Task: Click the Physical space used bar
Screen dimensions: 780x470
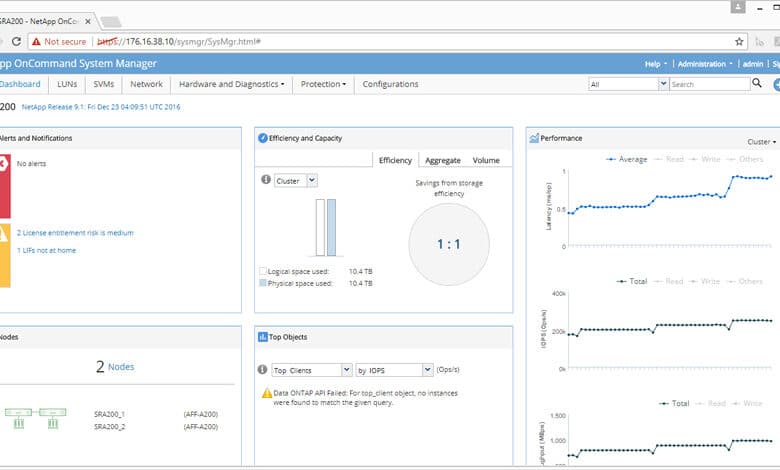Action: (x=331, y=227)
